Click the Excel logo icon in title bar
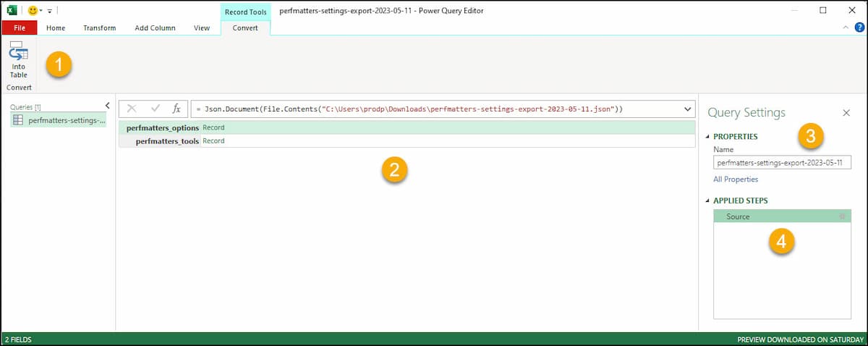Viewport: 868px width, 346px height. tap(12, 11)
